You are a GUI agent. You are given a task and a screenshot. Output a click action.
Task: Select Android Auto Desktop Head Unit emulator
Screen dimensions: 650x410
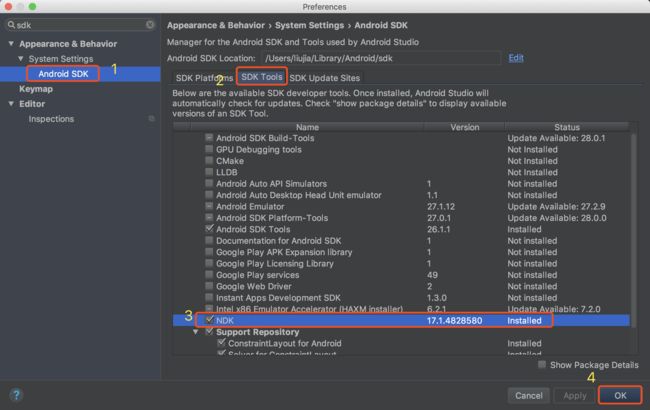(401, 195)
